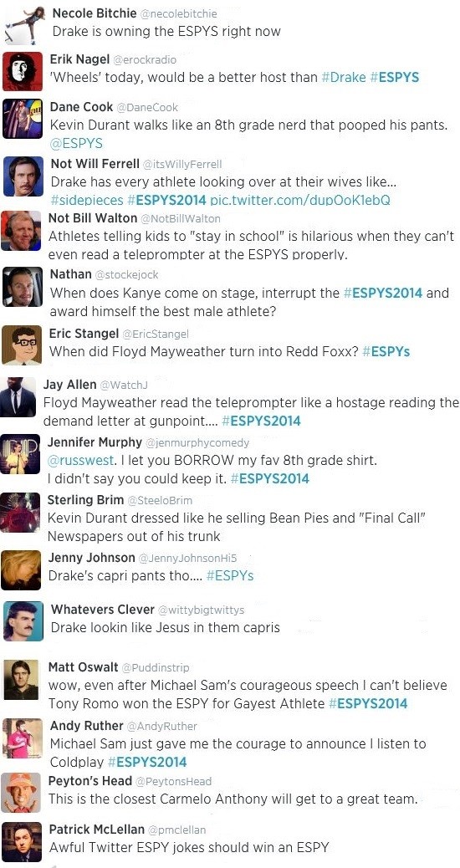The width and height of the screenshot is (460, 868).
Task: Open @NotBillWalton handle
Action: 179,218
